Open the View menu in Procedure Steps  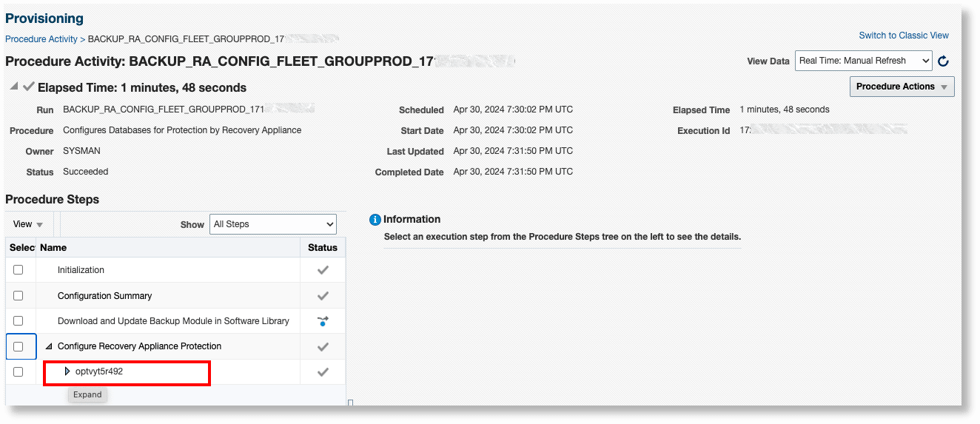tap(28, 224)
